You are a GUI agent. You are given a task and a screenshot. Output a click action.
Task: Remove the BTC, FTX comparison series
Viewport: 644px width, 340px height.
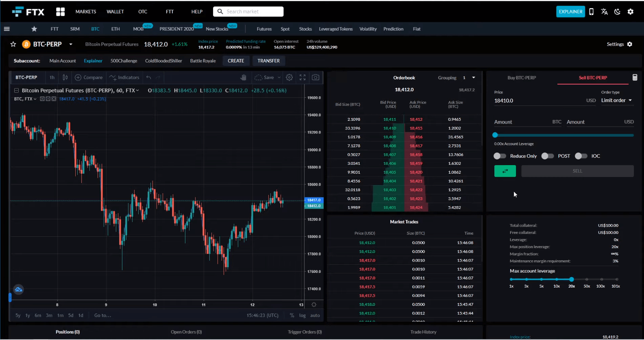54,99
